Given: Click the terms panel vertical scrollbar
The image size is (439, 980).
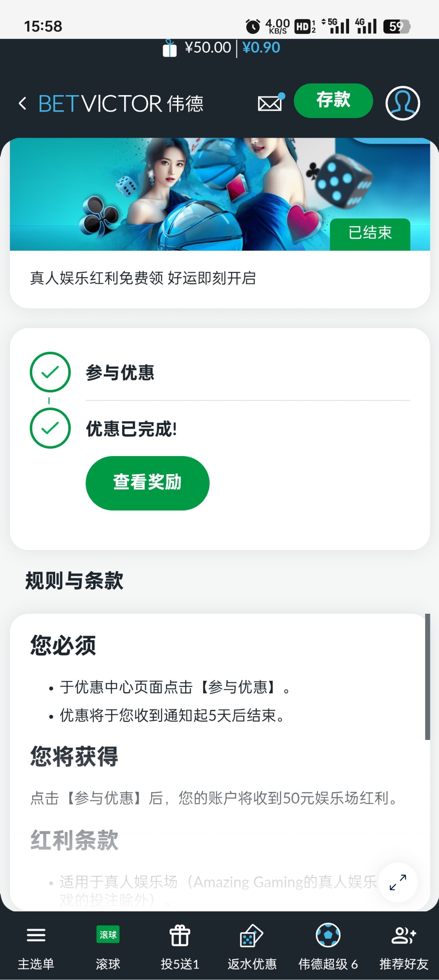Looking at the screenshot, I should tap(427, 676).
